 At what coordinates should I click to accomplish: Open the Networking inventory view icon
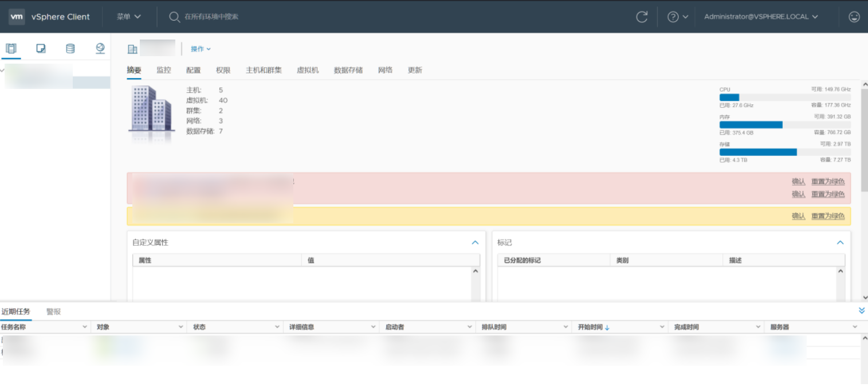(x=100, y=48)
